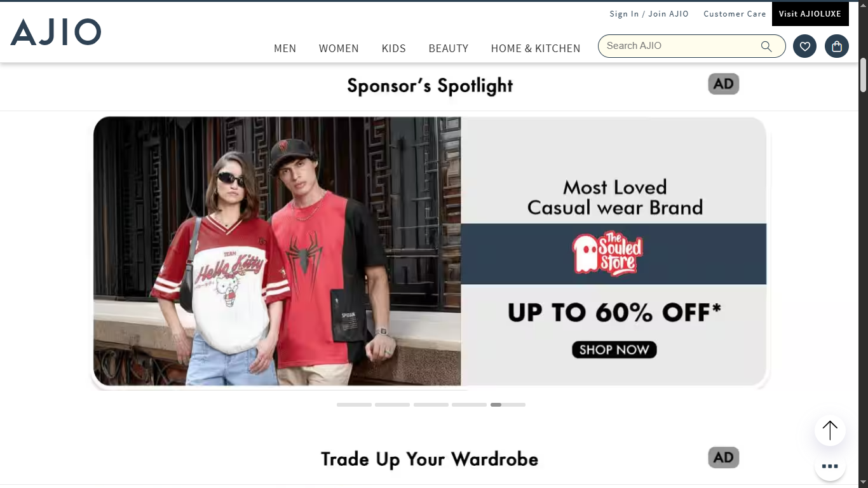
Task: Click the back-to-top arrow button
Action: 830,430
